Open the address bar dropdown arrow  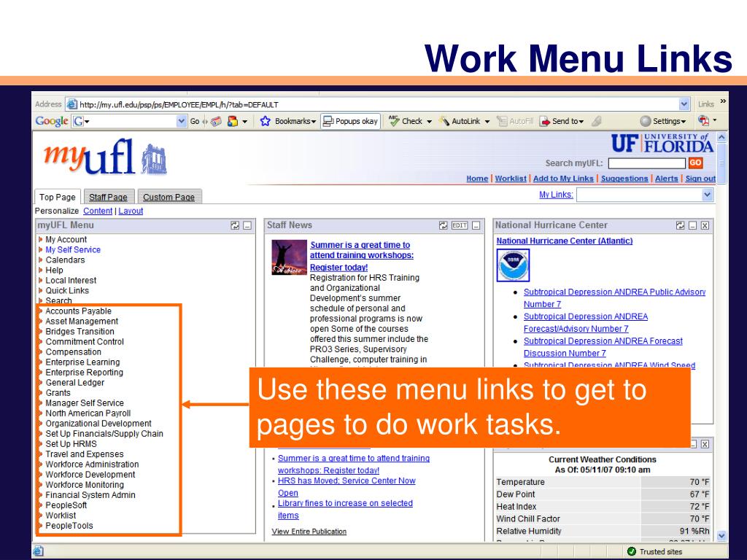click(x=684, y=104)
